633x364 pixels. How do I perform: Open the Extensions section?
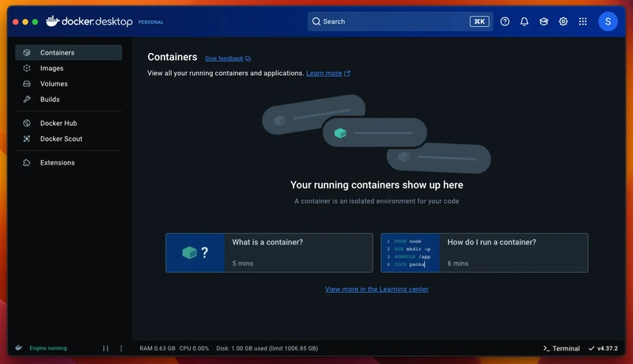[x=69, y=163]
